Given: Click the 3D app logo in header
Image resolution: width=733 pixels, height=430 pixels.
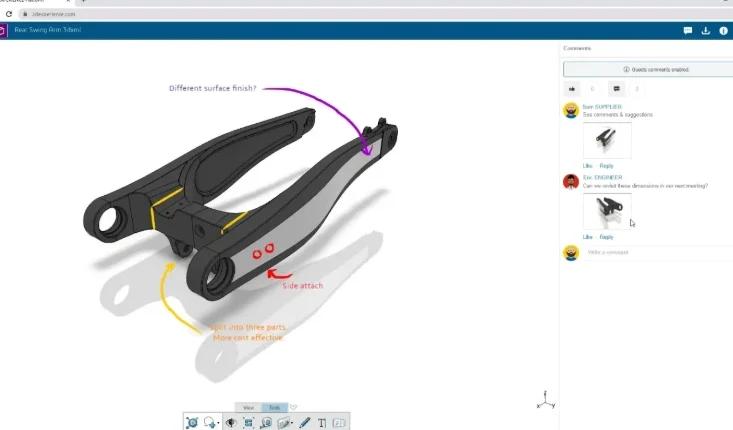Looking at the screenshot, I should (x=4, y=31).
